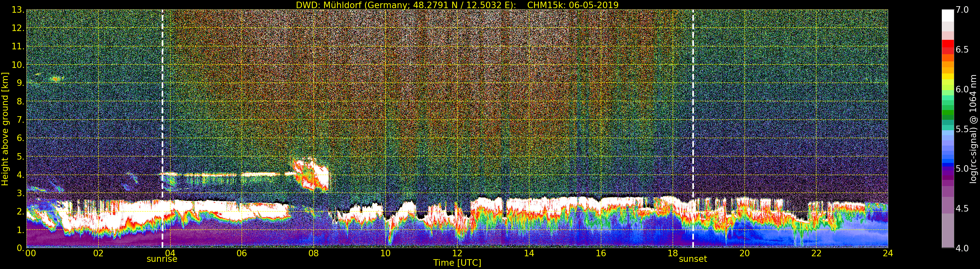Image resolution: width=980 pixels, height=269 pixels.
Task: Click the colorbar tick label '6.0'
Action: pyautogui.click(x=962, y=89)
